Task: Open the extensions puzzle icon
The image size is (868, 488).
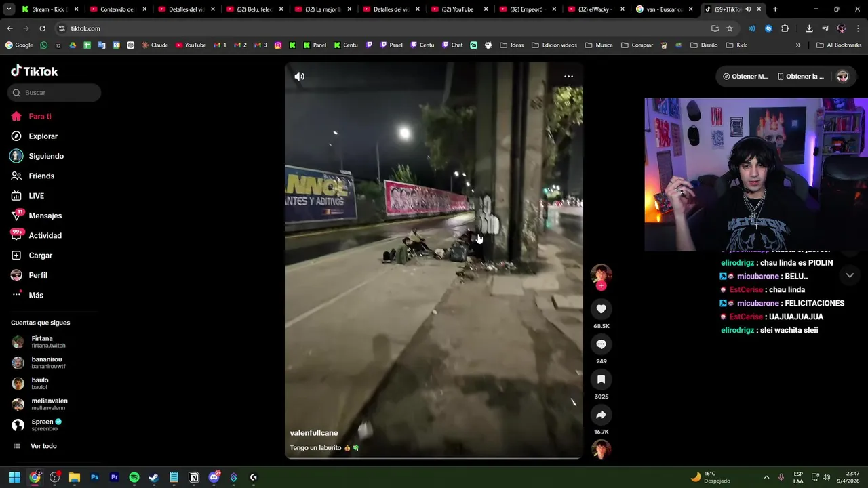Action: tap(785, 28)
